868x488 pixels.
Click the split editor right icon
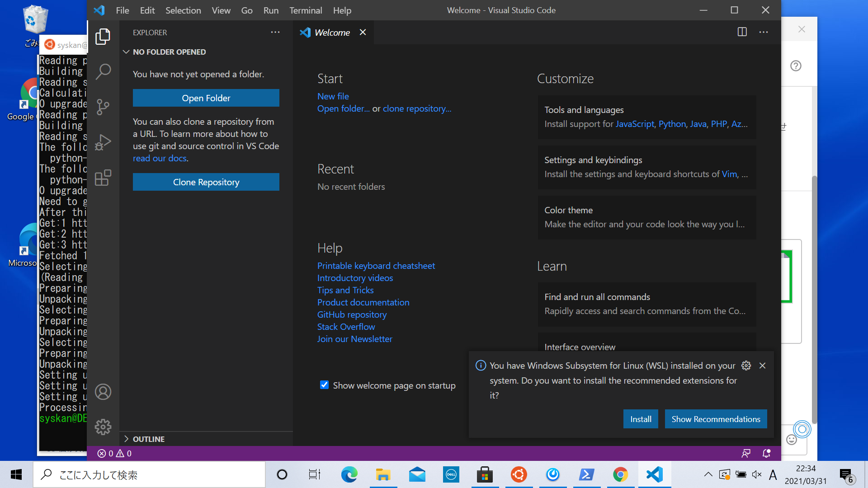(742, 32)
